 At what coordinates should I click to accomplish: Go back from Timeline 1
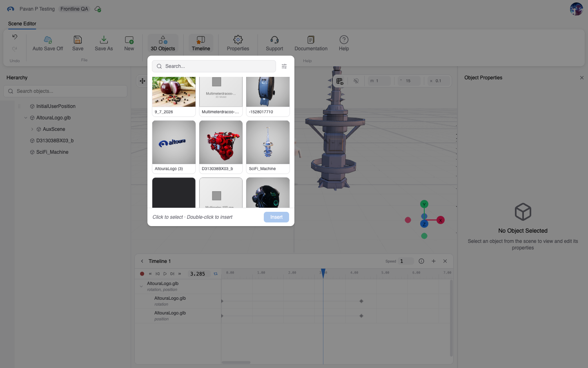pos(142,261)
